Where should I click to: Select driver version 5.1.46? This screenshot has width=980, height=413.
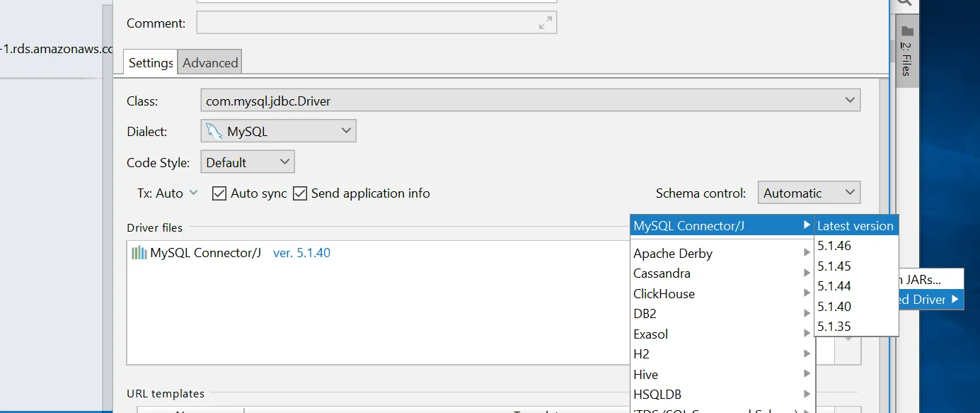pyautogui.click(x=856, y=246)
